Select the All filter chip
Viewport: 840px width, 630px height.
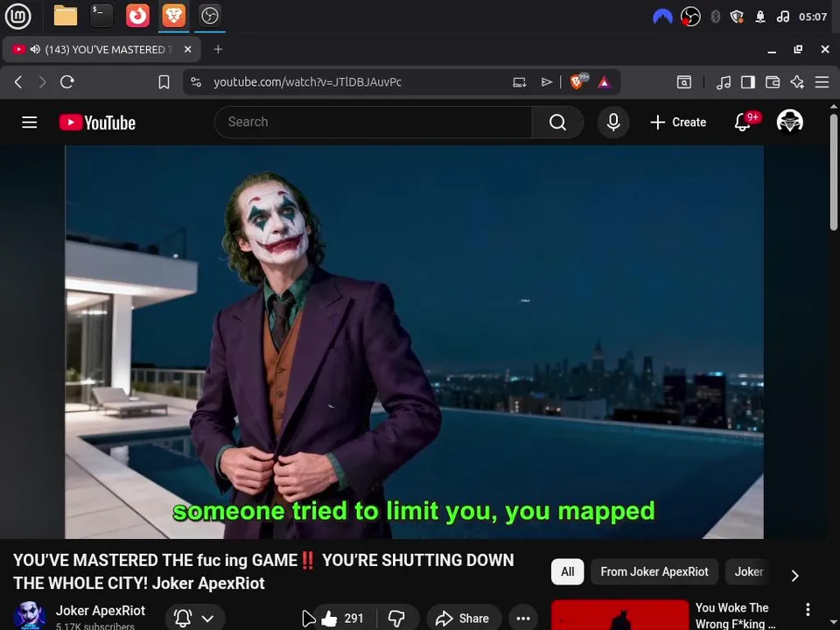(x=567, y=571)
